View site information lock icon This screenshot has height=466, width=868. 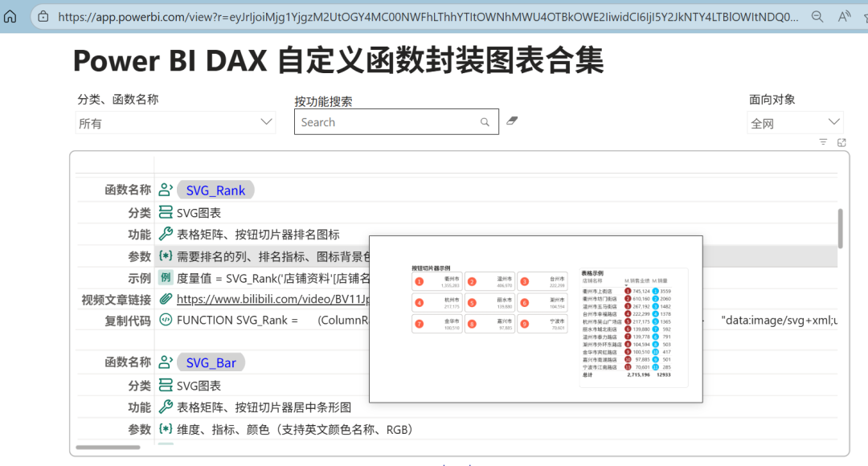(x=43, y=17)
